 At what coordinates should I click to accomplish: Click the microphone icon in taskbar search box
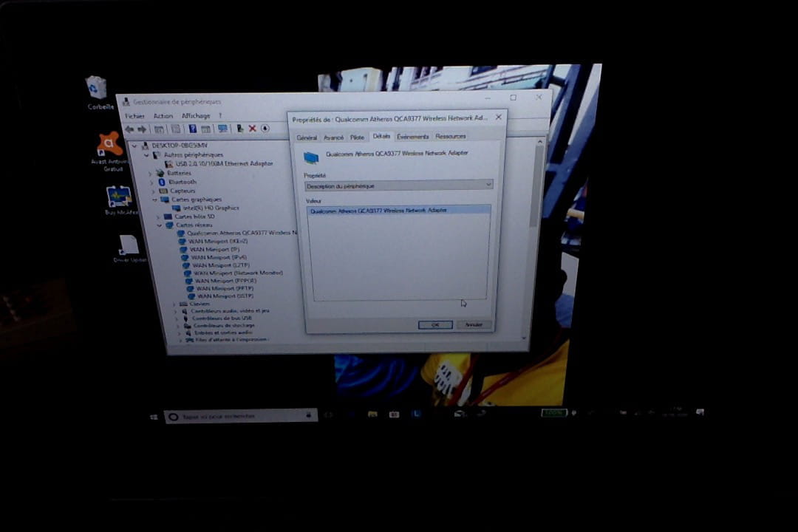[308, 415]
